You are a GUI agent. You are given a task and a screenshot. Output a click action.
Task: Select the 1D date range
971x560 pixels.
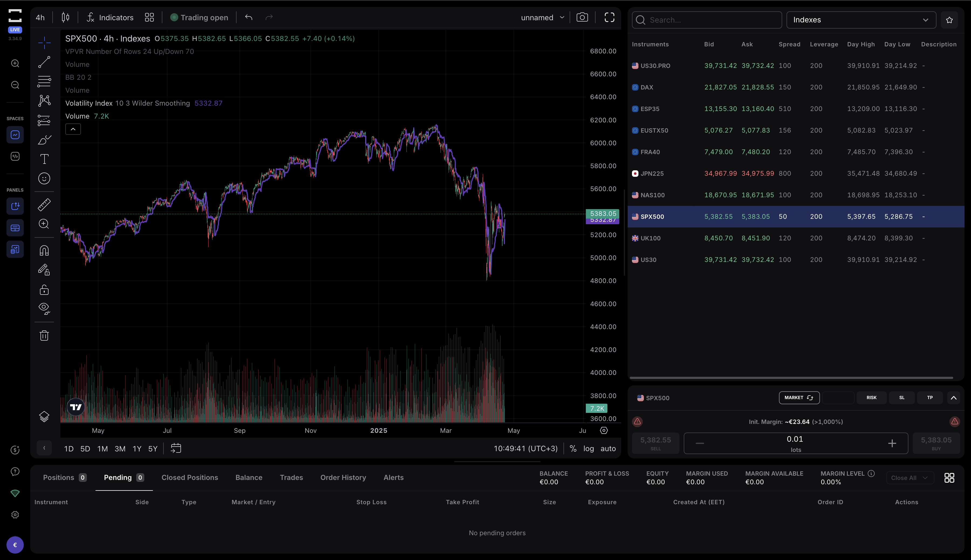coord(69,449)
